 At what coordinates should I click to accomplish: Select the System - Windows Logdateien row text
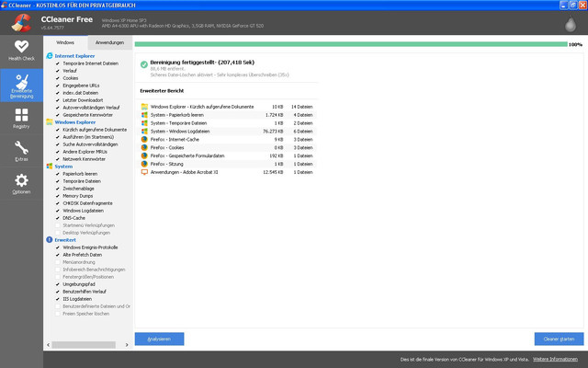180,132
